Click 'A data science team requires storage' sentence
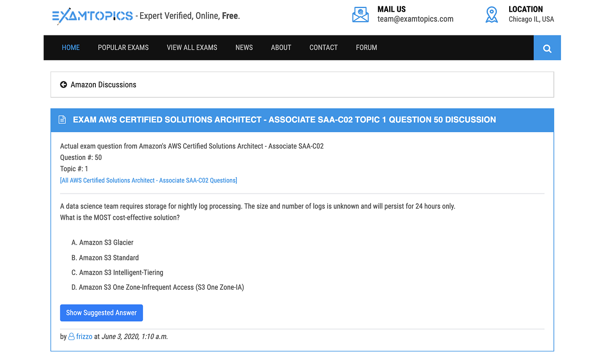Viewport: 591px width, 364px height. (x=258, y=207)
